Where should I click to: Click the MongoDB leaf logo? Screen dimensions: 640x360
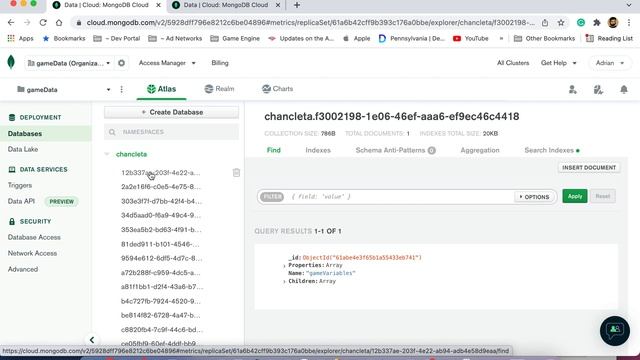11,62
